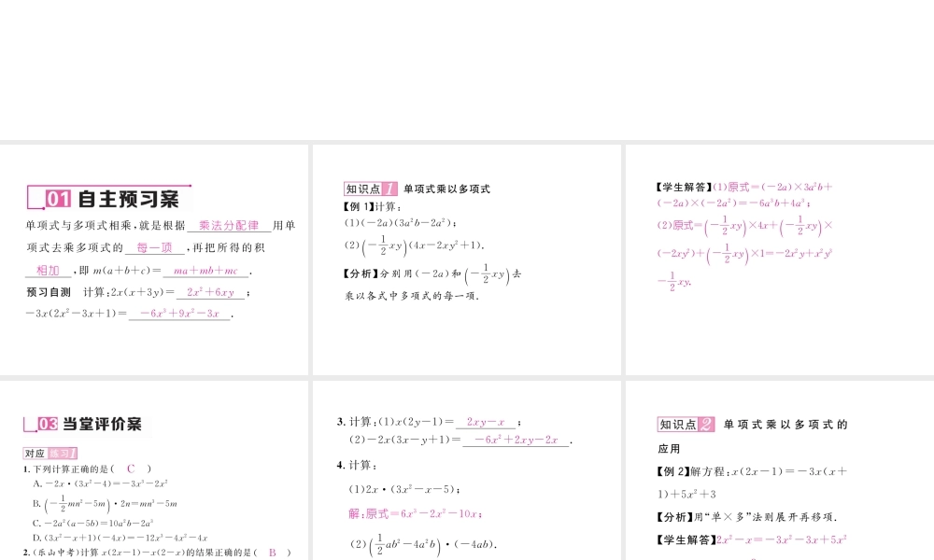Click question 1 下列计算正确的是
The height and width of the screenshot is (560, 934).
tap(87, 469)
